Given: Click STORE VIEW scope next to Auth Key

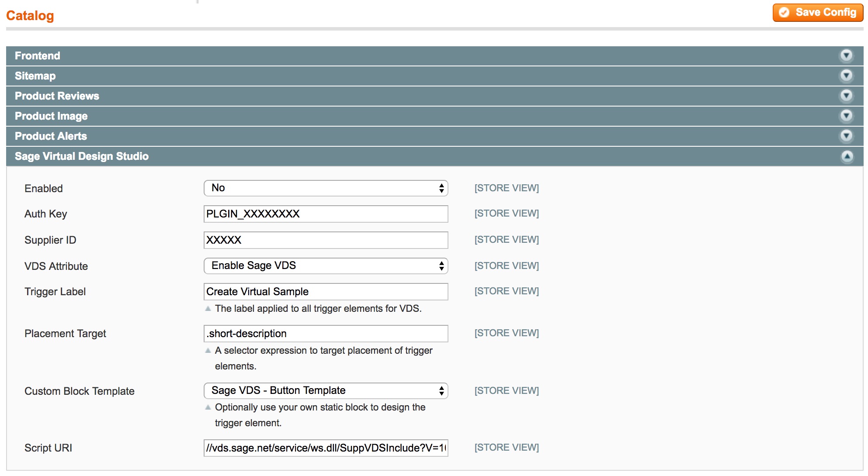Looking at the screenshot, I should [x=507, y=214].
